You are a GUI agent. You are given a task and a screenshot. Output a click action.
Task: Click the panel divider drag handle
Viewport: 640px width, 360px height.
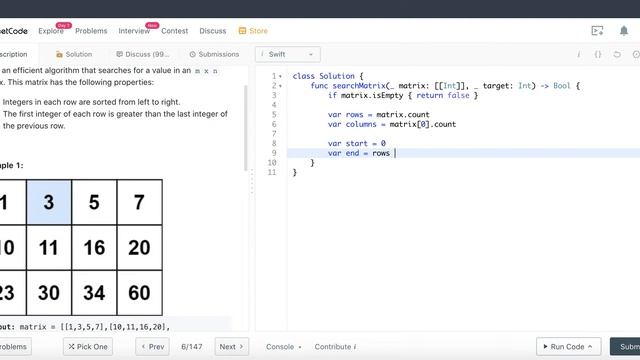pos(252,181)
